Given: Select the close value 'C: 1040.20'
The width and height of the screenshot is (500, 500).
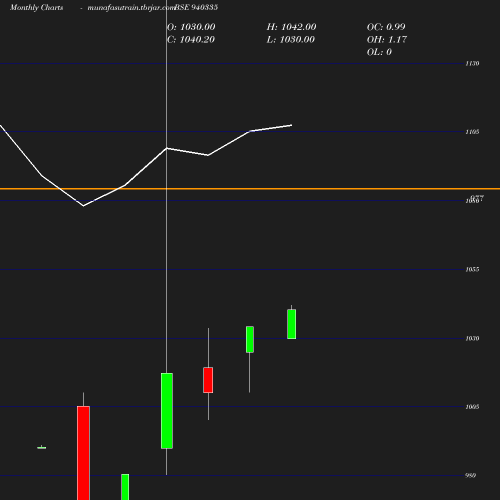Looking at the screenshot, I should tap(191, 39).
